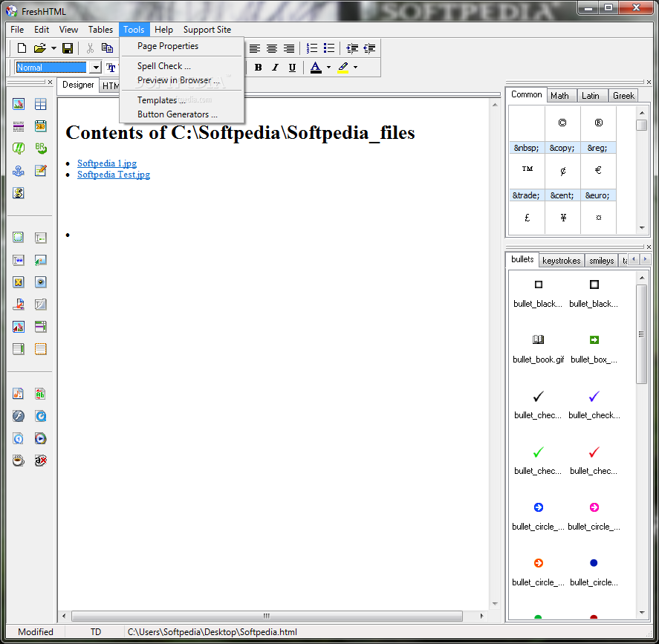The width and height of the screenshot is (659, 644).
Task: Insert Java applet coffee cup icon
Action: point(19,461)
